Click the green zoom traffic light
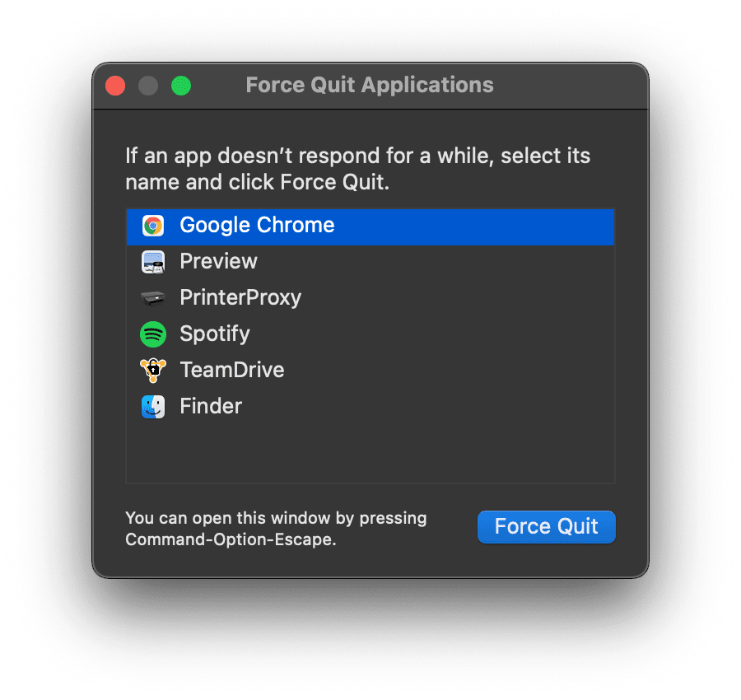The width and height of the screenshot is (741, 700). 180,85
